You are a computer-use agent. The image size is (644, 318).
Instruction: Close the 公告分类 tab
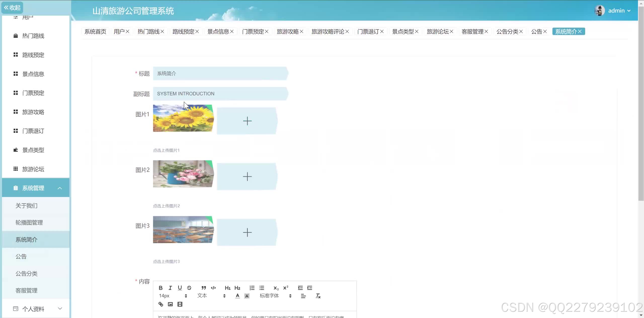[521, 32]
